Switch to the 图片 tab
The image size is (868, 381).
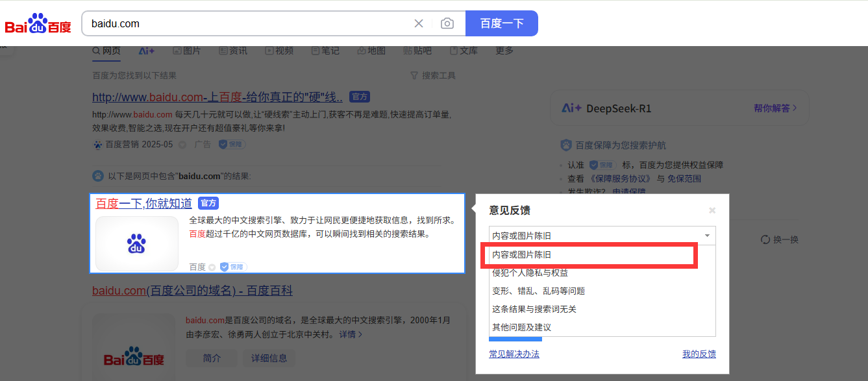pyautogui.click(x=186, y=51)
